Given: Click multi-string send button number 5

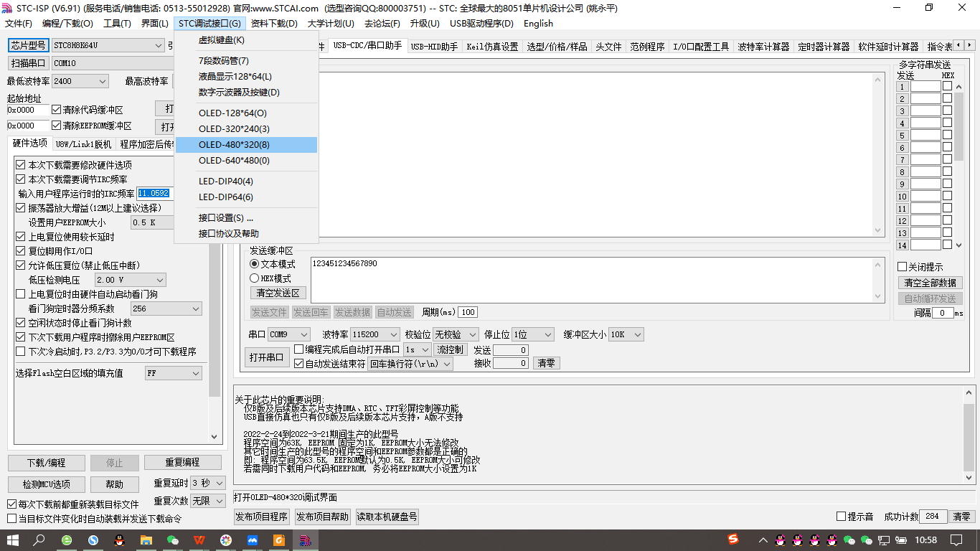Looking at the screenshot, I should (x=903, y=136).
